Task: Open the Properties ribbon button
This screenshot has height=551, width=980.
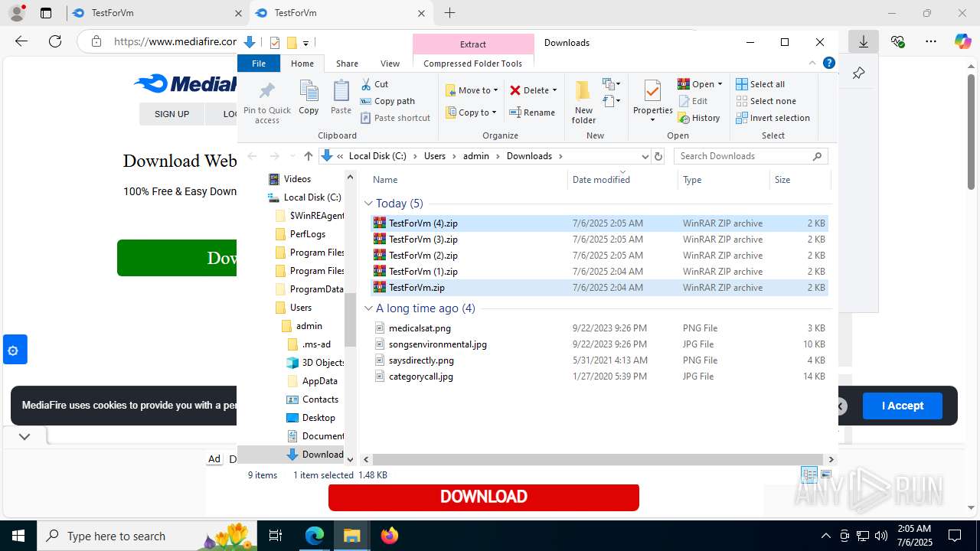Action: tap(653, 102)
